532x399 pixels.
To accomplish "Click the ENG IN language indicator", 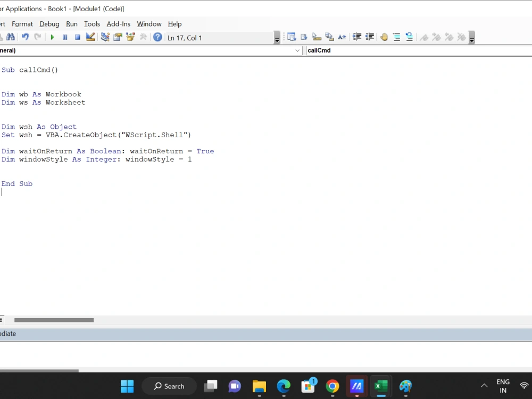I will pyautogui.click(x=503, y=386).
